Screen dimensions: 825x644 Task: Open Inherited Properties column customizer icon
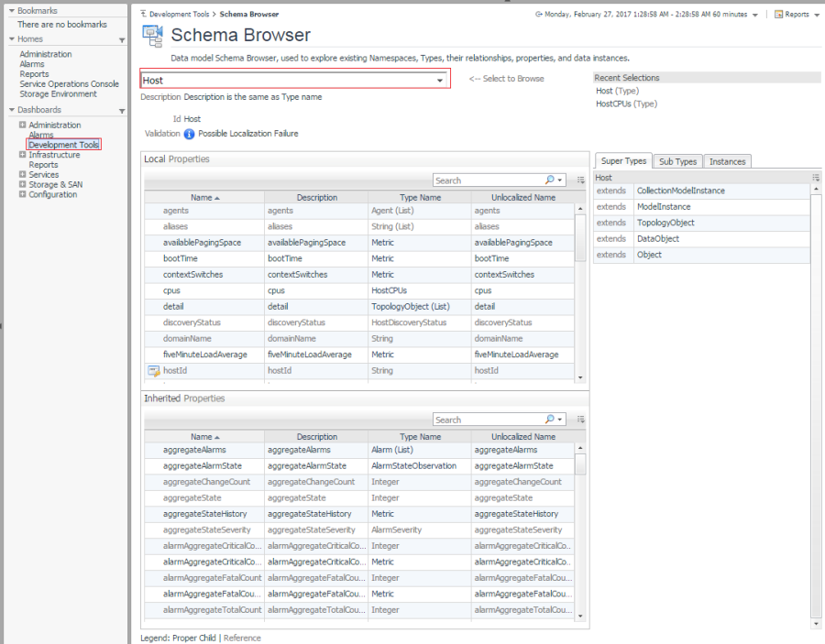click(x=580, y=420)
